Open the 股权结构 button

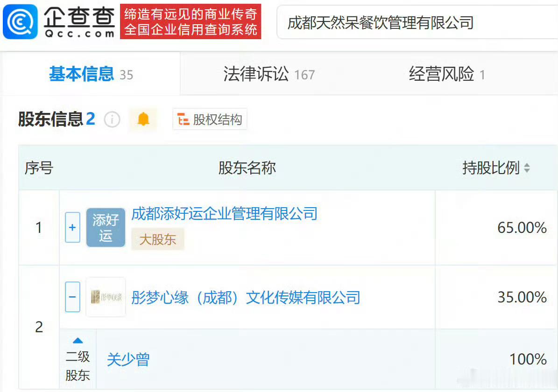point(210,119)
